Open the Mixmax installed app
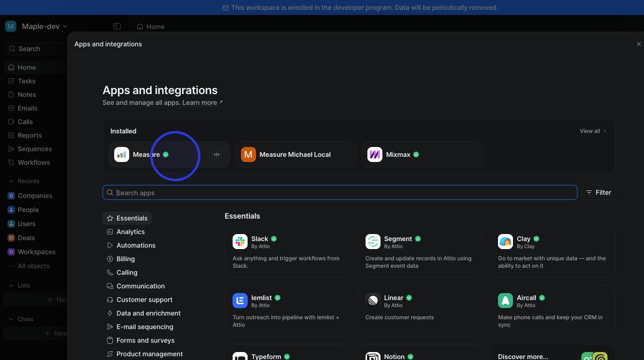This screenshot has width=644, height=360. [x=422, y=154]
